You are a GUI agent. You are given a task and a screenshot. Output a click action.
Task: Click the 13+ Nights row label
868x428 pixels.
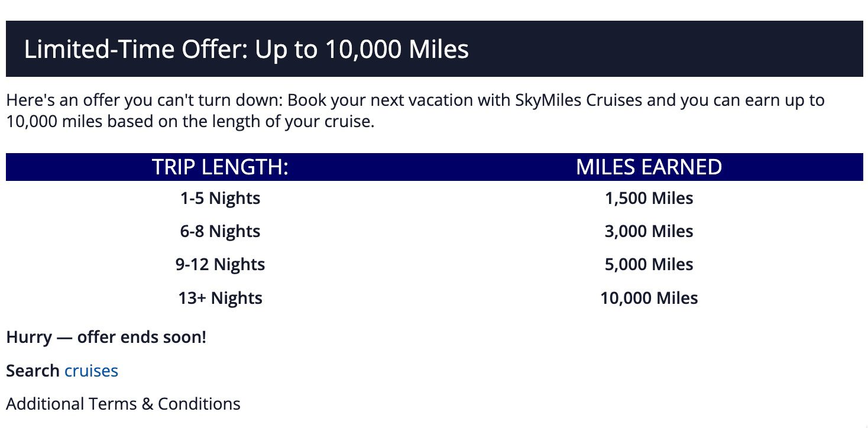(220, 297)
